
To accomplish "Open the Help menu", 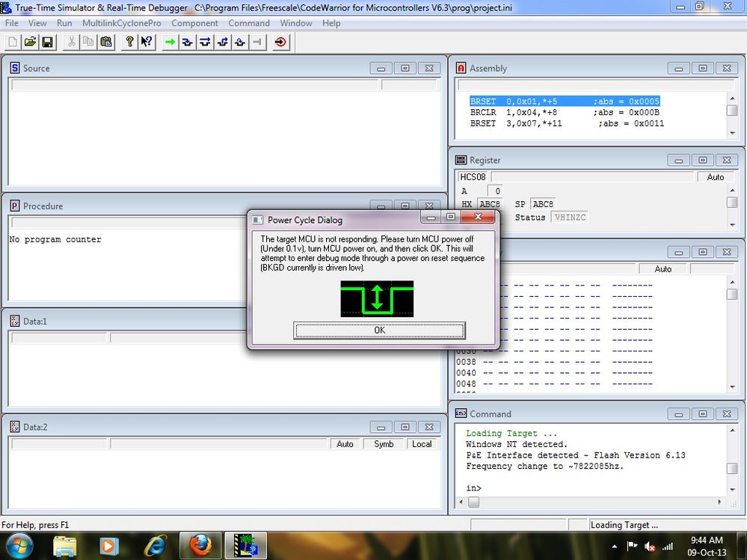I will (331, 23).
